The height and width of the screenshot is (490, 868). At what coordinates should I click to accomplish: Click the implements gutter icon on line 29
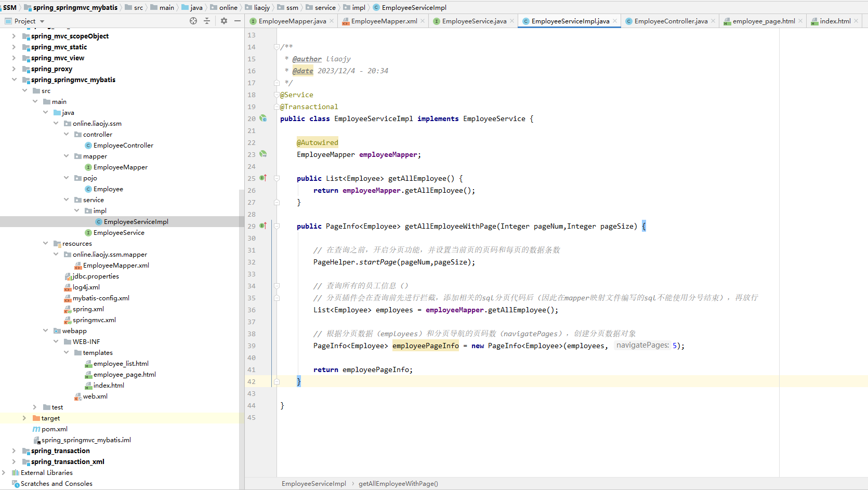[263, 226]
